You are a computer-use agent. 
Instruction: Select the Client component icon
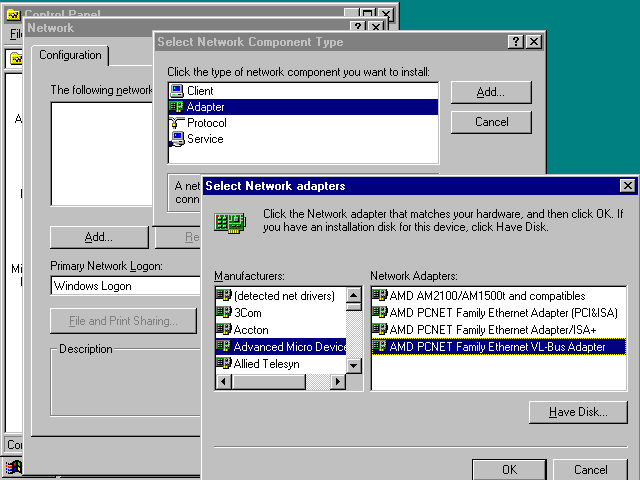176,91
